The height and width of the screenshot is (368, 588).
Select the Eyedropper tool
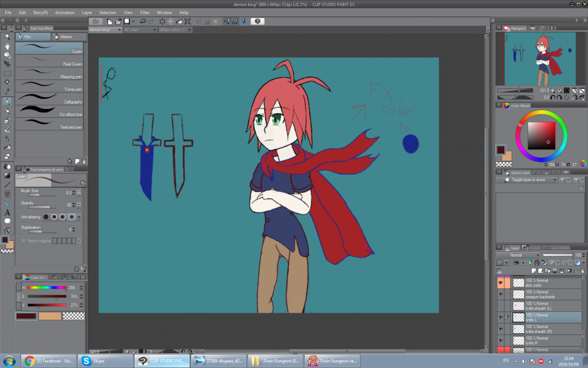pos(7,92)
